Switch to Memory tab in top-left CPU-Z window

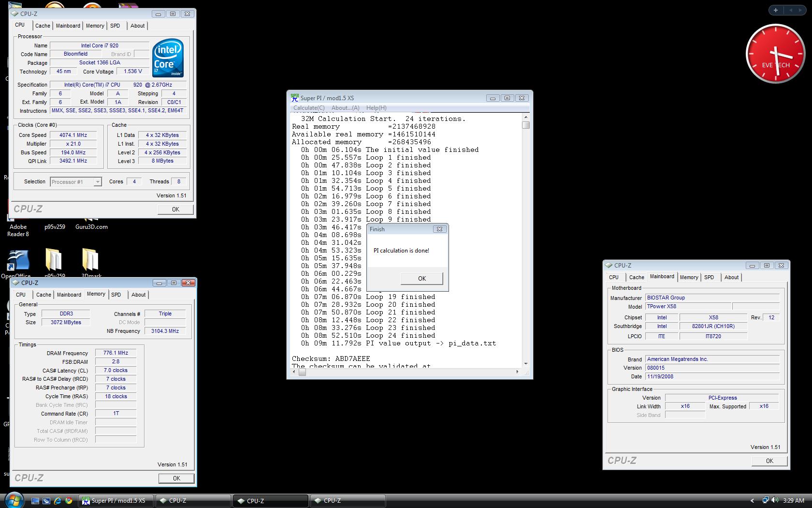[x=95, y=26]
